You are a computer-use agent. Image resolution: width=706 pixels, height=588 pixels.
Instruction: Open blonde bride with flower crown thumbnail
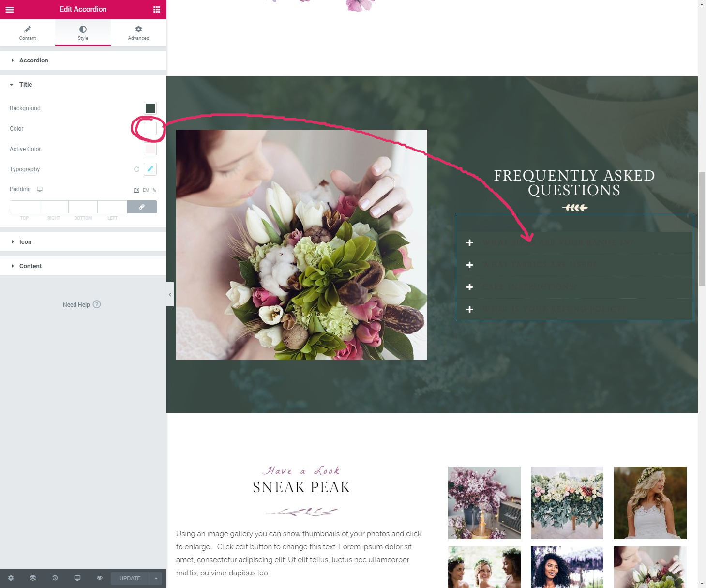pos(650,503)
